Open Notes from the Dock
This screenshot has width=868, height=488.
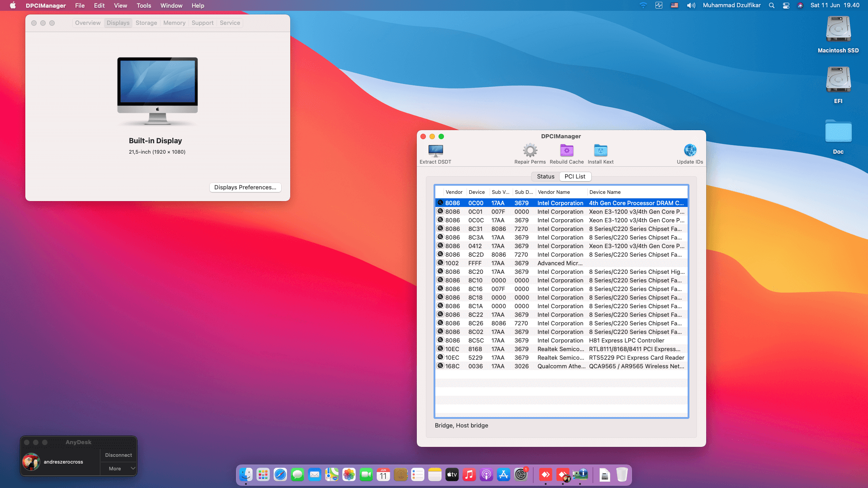point(435,474)
